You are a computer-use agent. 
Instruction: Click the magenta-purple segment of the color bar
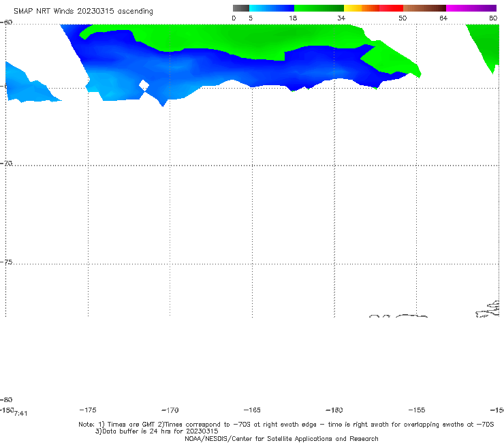[x=471, y=8]
